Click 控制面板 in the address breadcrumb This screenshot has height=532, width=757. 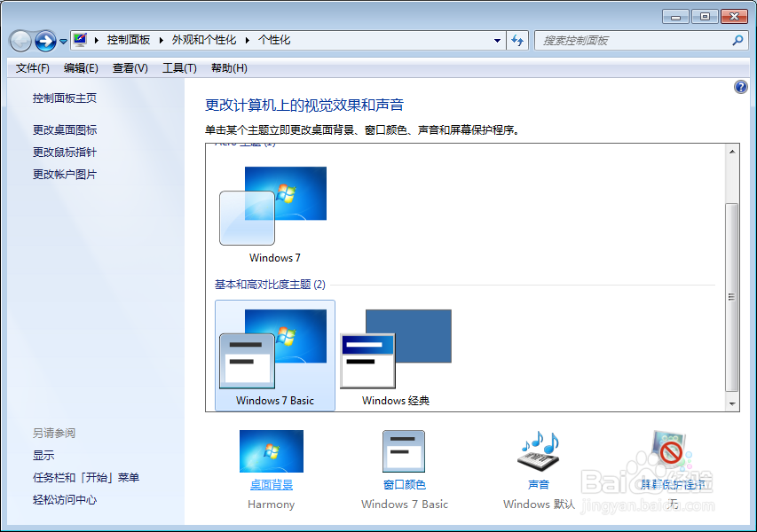[129, 40]
